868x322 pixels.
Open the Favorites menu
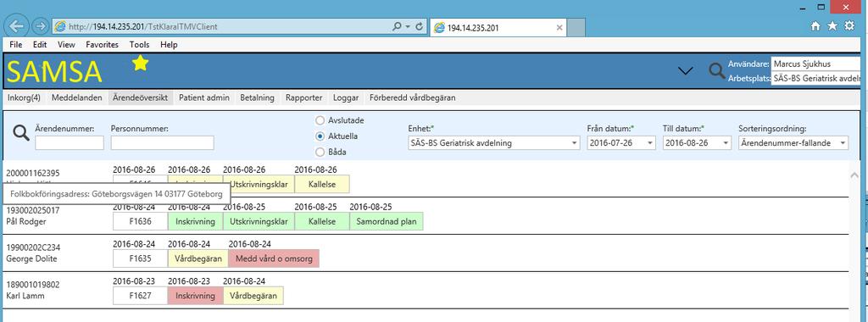(x=103, y=45)
